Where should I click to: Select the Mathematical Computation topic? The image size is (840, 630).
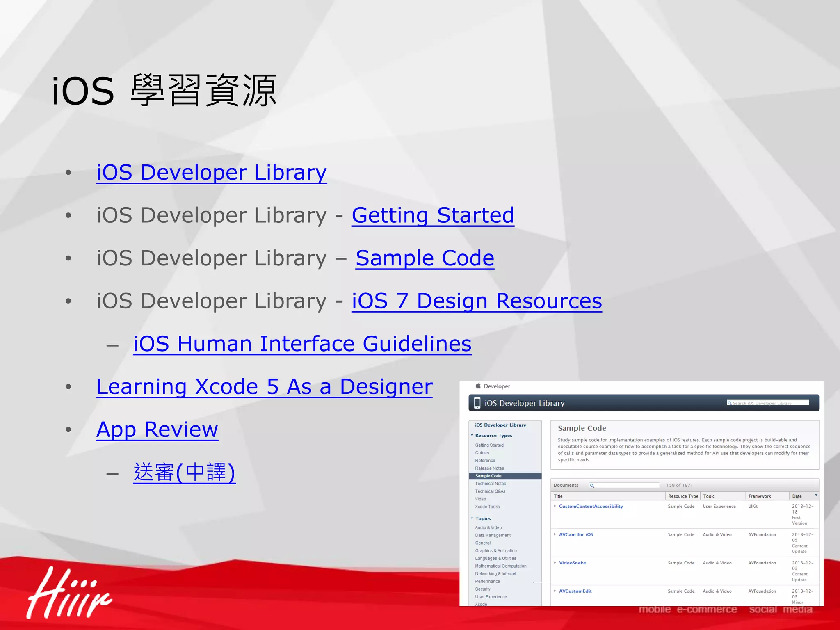click(x=500, y=566)
